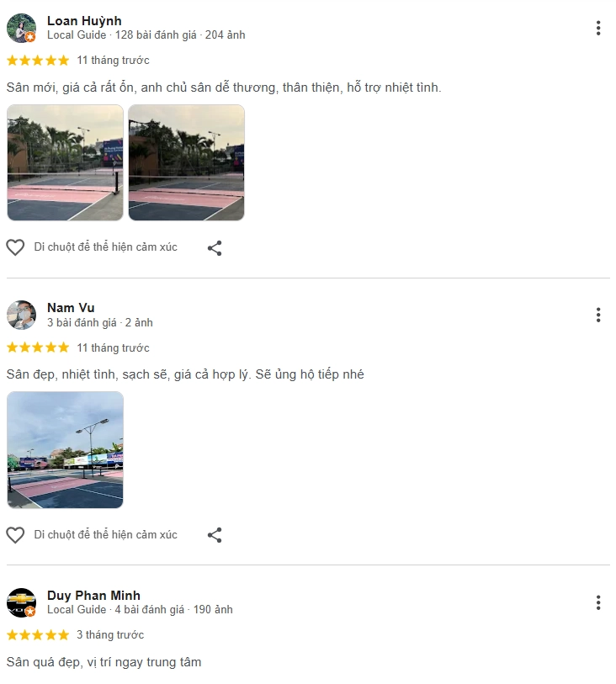Image resolution: width=616 pixels, height=684 pixels.
Task: Share Loan Huỳnh's review
Action: pyautogui.click(x=215, y=248)
